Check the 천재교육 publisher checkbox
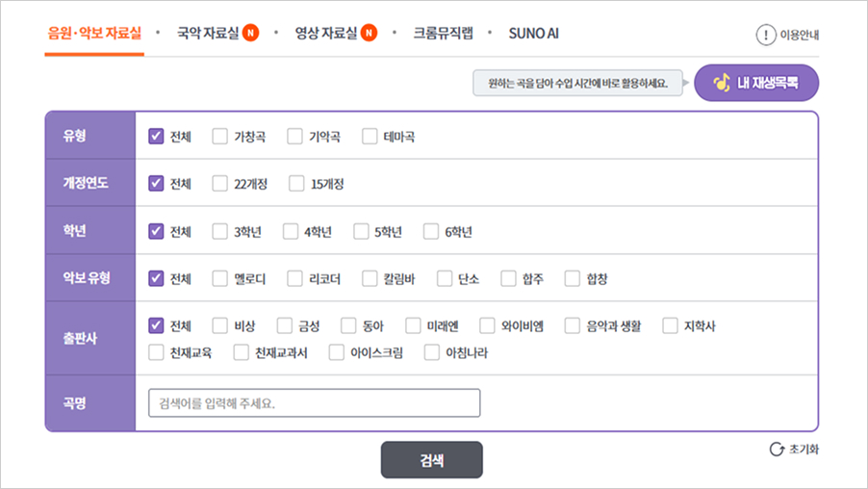The image size is (868, 489). pyautogui.click(x=157, y=353)
